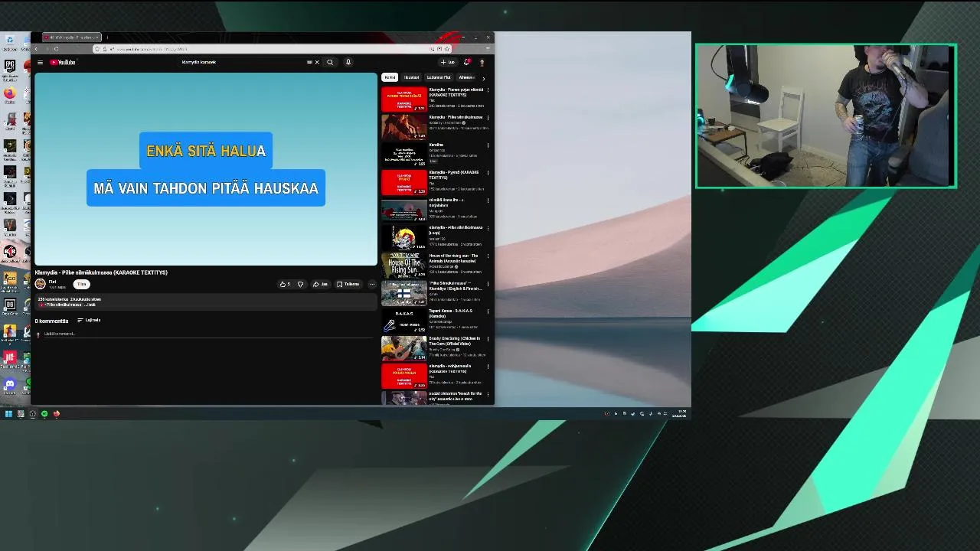Open Windows Start menu on taskbar
This screenshot has height=551, width=980.
click(8, 414)
